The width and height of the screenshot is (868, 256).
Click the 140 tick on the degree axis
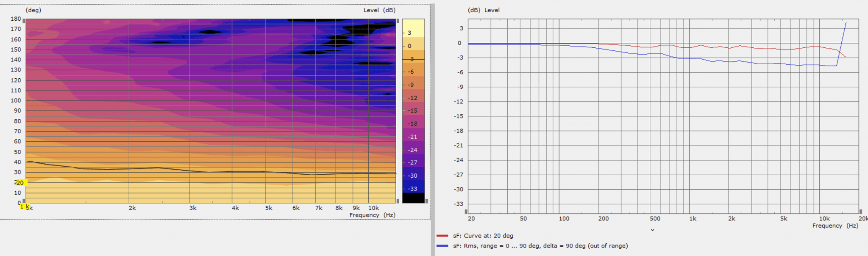(16, 60)
